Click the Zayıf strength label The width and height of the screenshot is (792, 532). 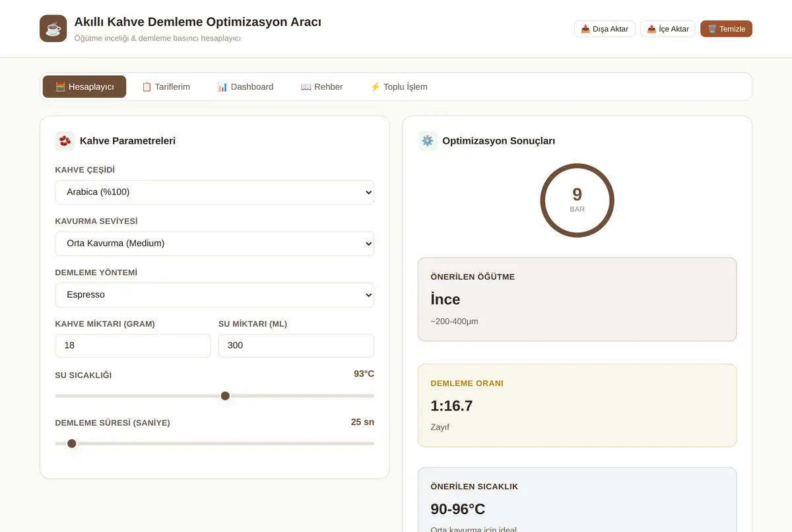tap(440, 427)
